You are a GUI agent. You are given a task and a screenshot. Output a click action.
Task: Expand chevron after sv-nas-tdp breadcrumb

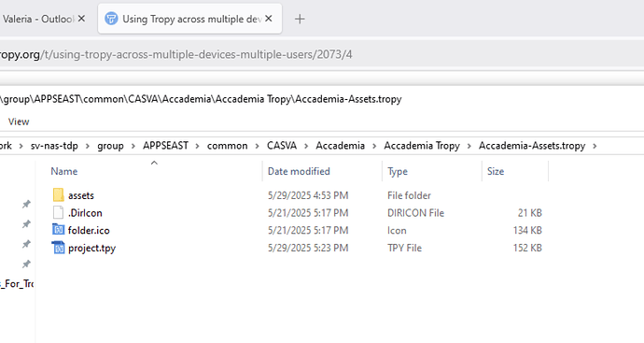pyautogui.click(x=88, y=146)
